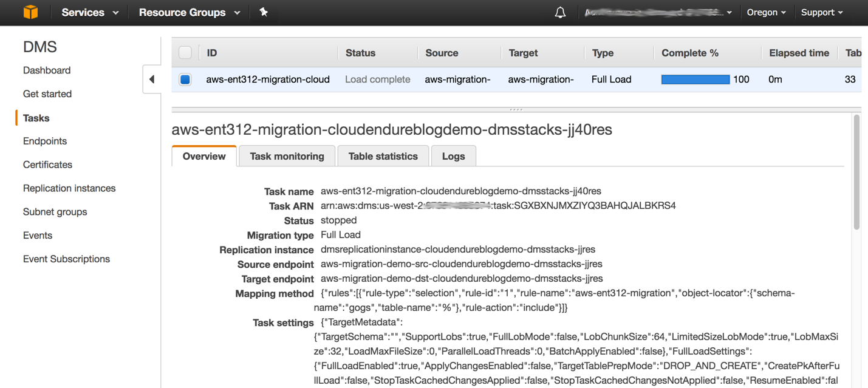
Task: Collapse the sidebar with the arrow
Action: 152,79
